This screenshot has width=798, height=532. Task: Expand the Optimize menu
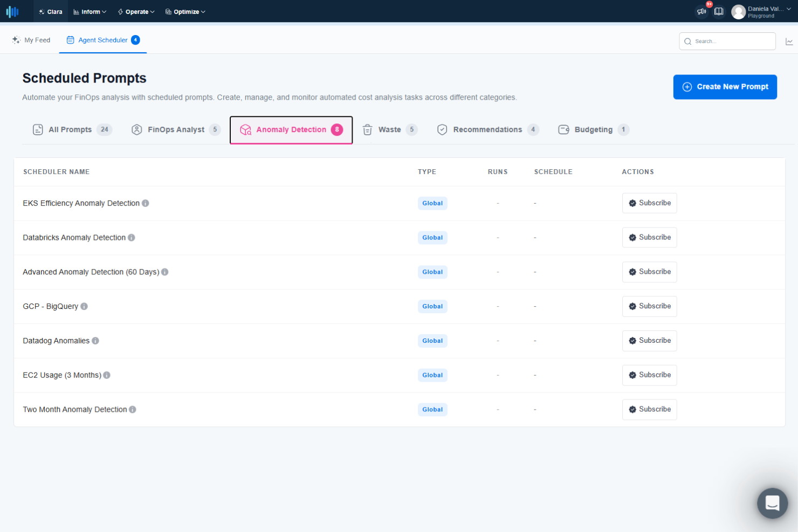tap(185, 12)
